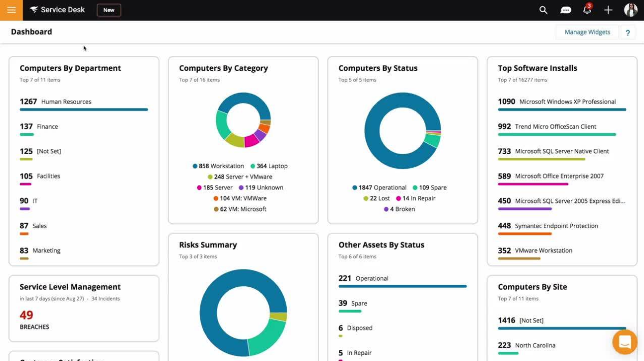
Task: Click the Marketing department row
Action: 84,252
